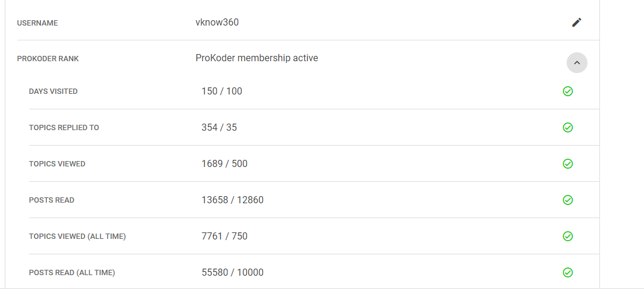Select the PROKODER RANK label
Screen dimensions: 644x290
[48, 59]
